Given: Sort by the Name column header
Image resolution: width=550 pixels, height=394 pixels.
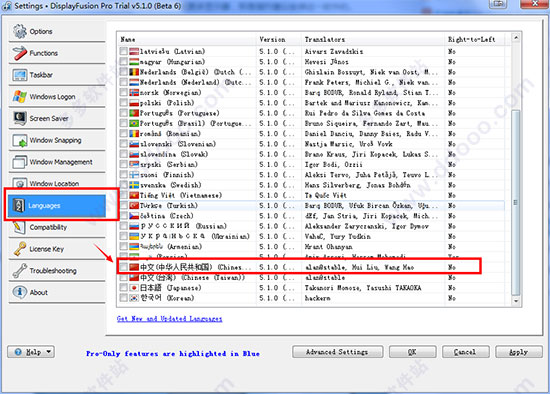Looking at the screenshot, I should [187, 39].
